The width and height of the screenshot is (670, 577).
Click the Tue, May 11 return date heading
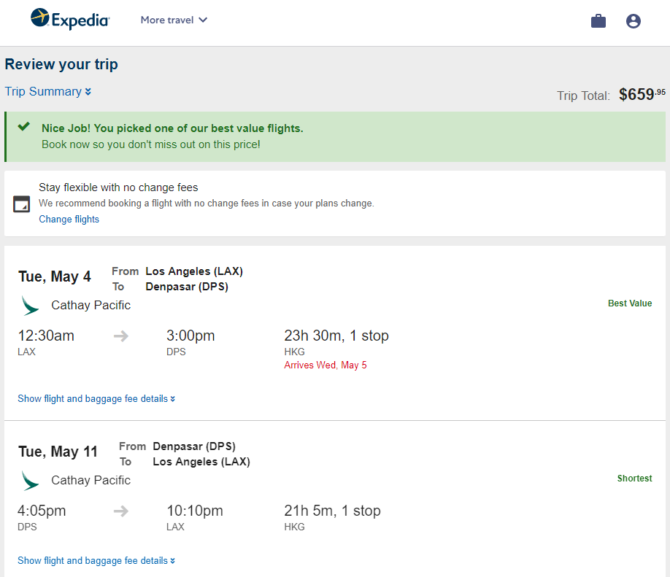point(58,451)
